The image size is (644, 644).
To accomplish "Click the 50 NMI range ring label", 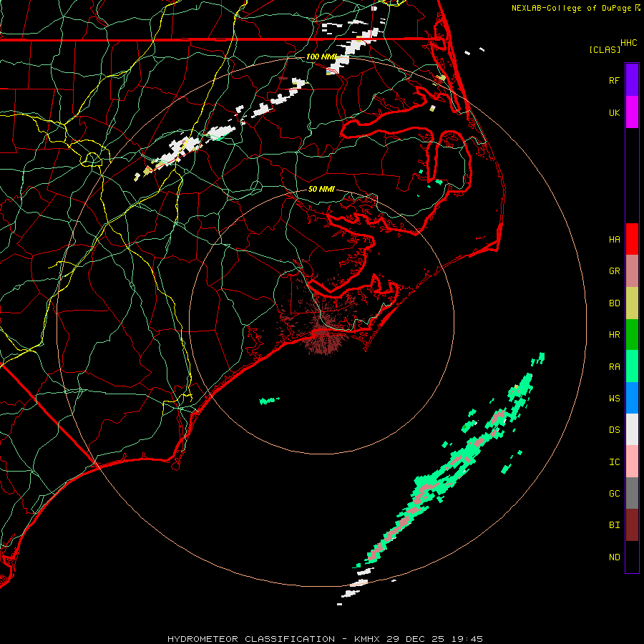I will point(321,189).
